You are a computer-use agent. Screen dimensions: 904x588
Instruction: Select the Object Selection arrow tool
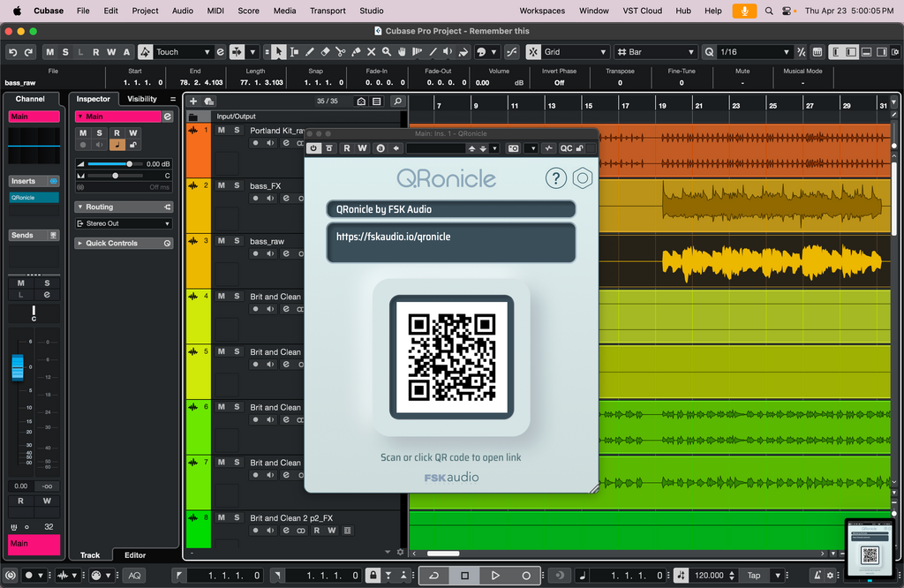pyautogui.click(x=278, y=52)
